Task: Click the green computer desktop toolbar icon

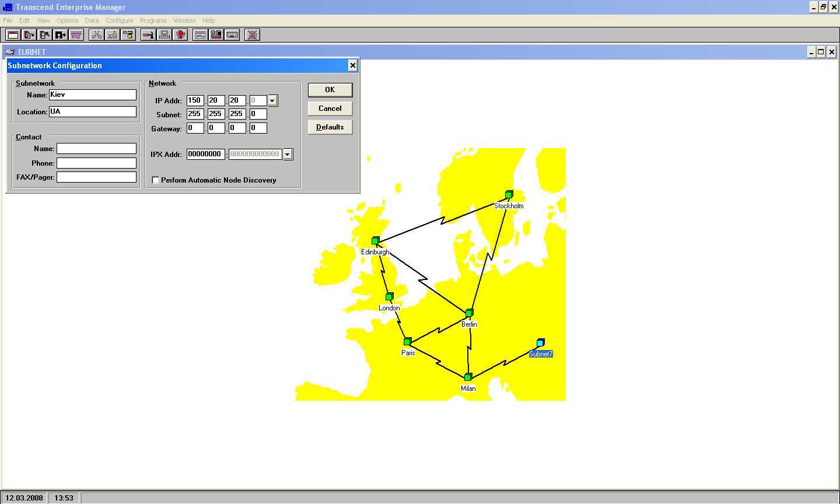Action: pyautogui.click(x=216, y=35)
